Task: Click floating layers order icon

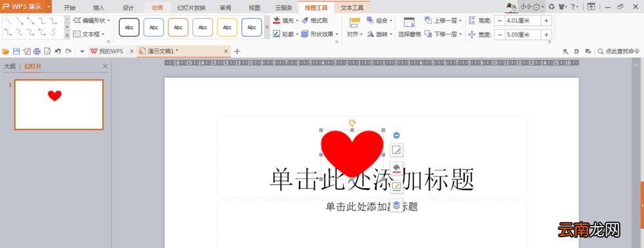Action: coord(396,205)
